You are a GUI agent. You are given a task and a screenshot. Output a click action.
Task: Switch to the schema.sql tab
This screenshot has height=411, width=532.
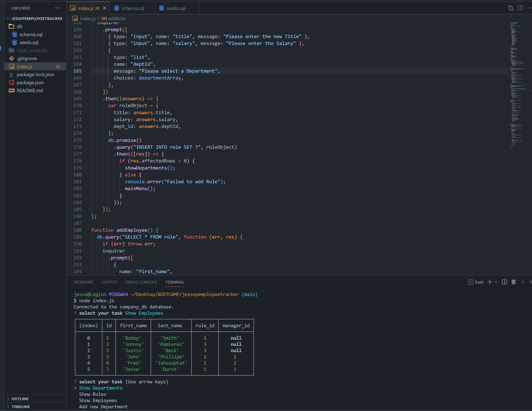pyautogui.click(x=133, y=8)
